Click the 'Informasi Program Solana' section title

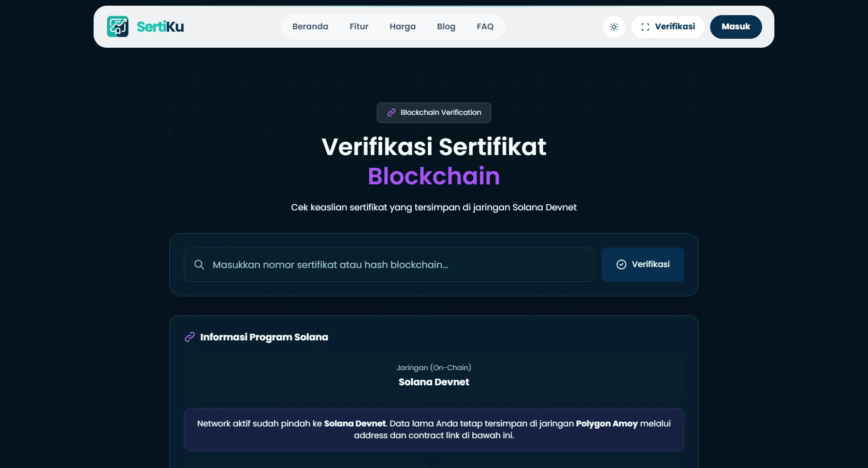[x=264, y=337]
